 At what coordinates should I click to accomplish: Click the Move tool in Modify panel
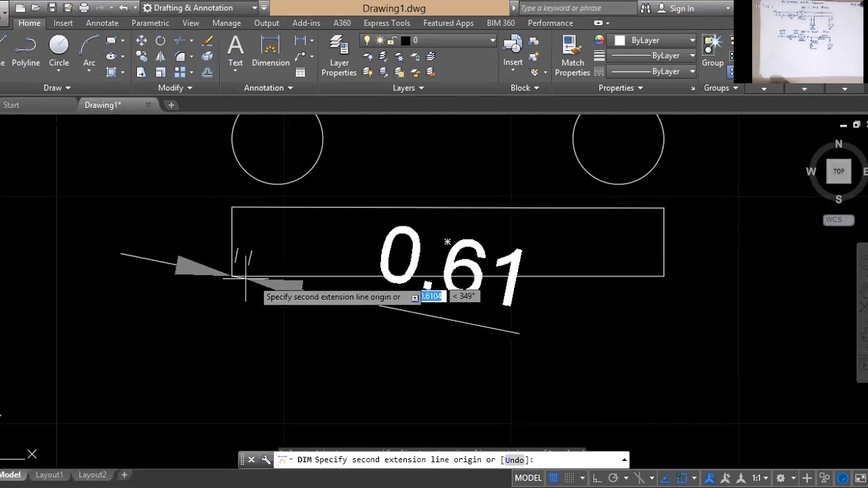point(141,41)
